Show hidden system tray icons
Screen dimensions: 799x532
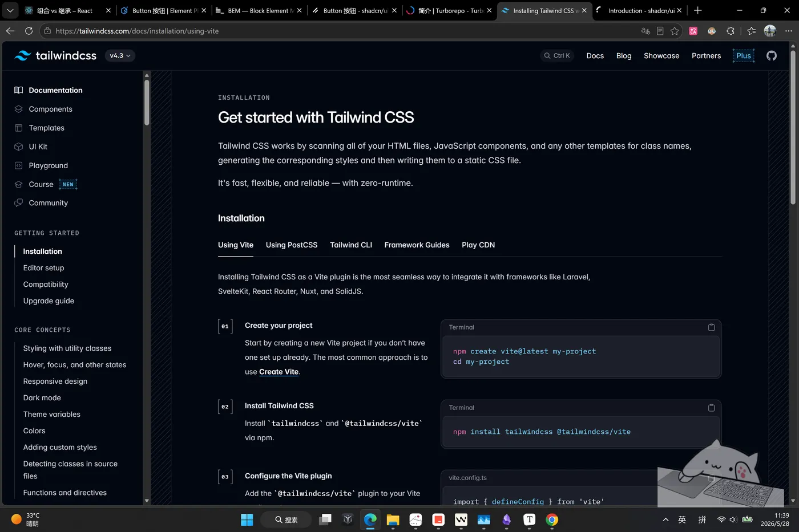665,519
